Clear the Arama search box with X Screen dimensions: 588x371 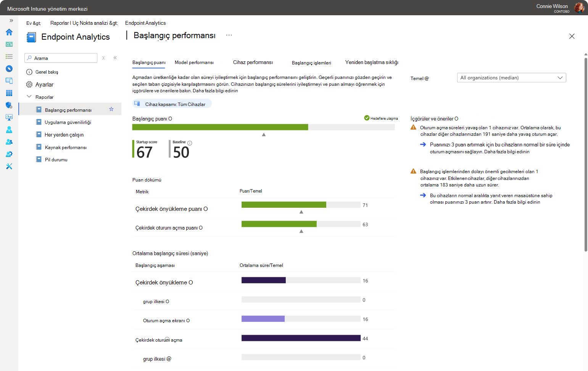(x=103, y=58)
